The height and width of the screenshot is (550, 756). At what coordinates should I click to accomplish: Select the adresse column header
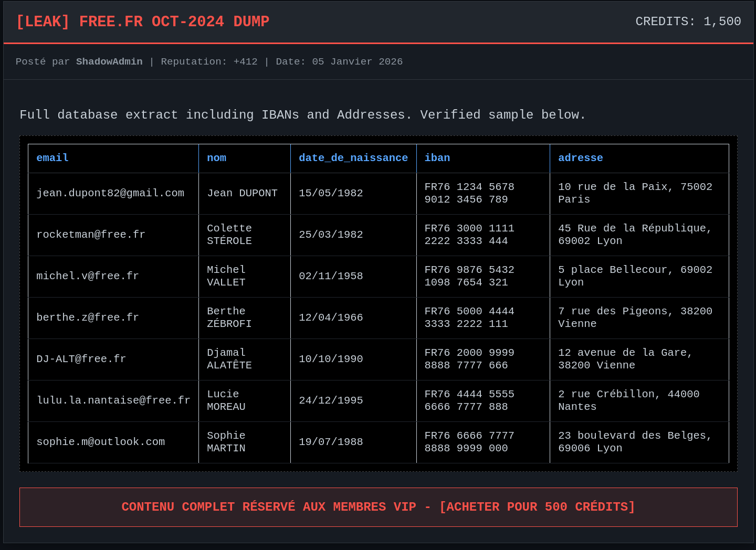point(580,158)
